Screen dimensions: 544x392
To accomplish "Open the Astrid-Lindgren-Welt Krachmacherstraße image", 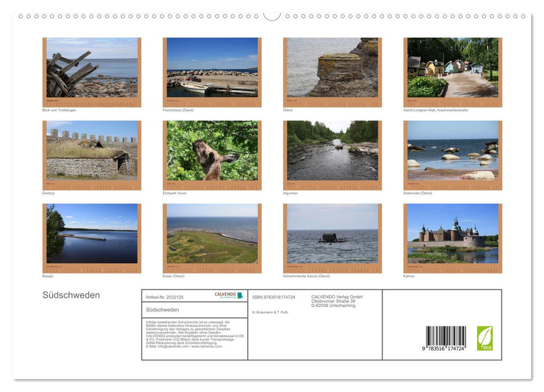I will pos(453,70).
